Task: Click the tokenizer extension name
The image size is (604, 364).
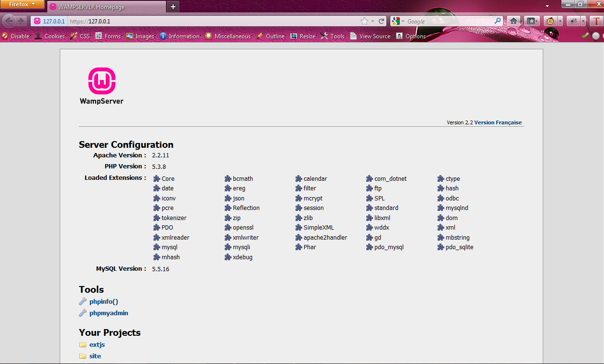Action: [174, 218]
